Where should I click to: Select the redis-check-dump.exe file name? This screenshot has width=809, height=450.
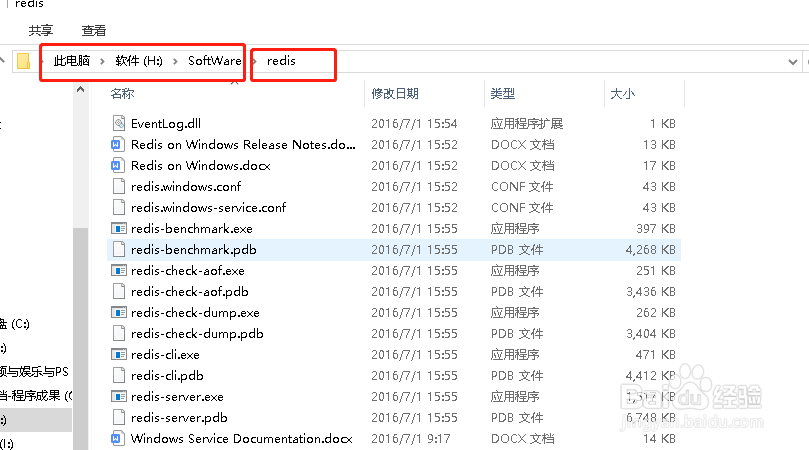[195, 313]
